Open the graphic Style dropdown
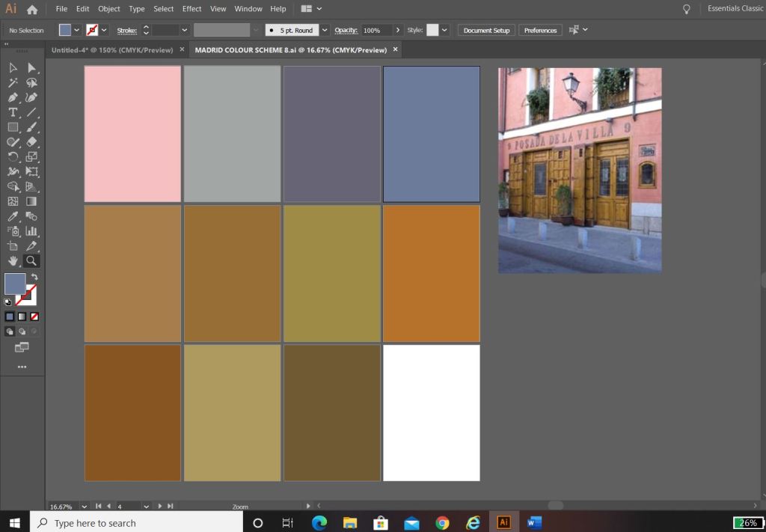Screen dimensions: 766x532 (444, 30)
